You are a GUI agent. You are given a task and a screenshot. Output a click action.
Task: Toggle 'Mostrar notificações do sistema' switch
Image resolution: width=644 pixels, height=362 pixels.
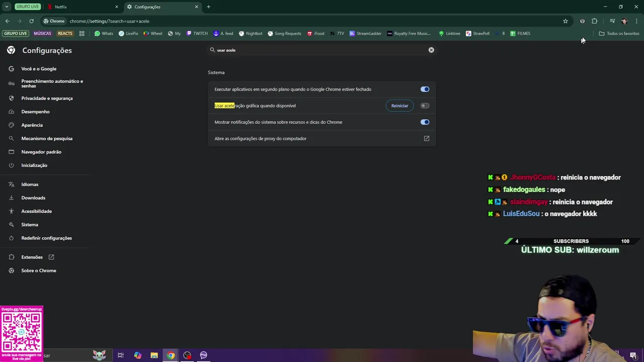(425, 122)
